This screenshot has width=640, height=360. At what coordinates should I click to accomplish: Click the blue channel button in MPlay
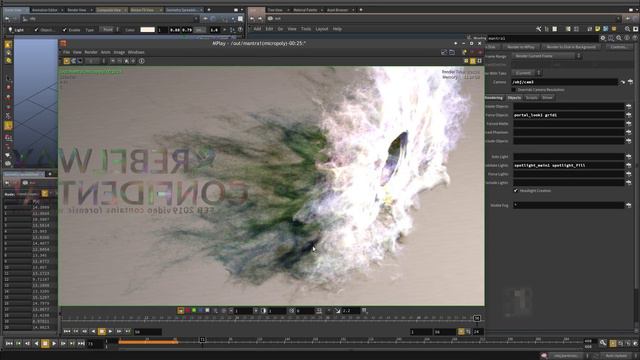[x=200, y=311]
